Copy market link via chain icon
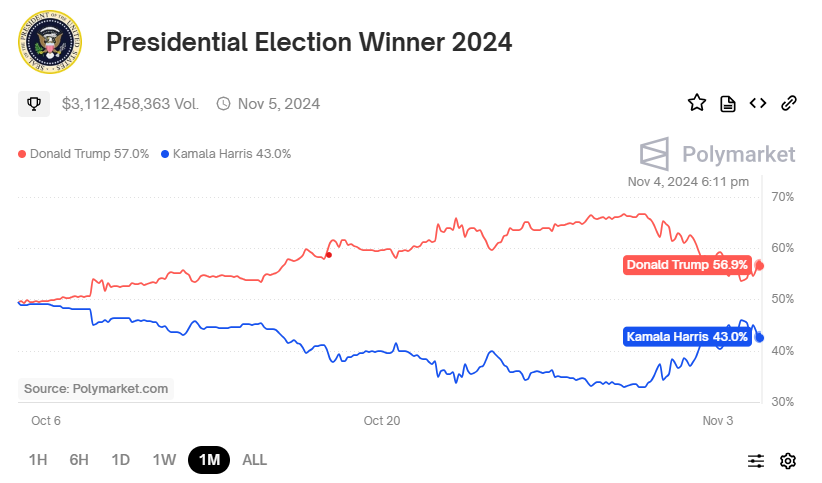 [788, 103]
